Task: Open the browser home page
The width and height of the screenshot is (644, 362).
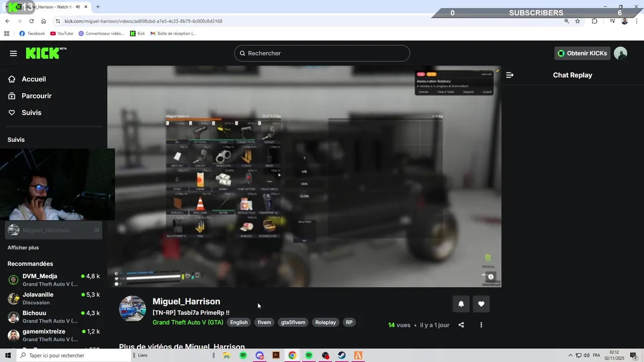Action: (44, 21)
